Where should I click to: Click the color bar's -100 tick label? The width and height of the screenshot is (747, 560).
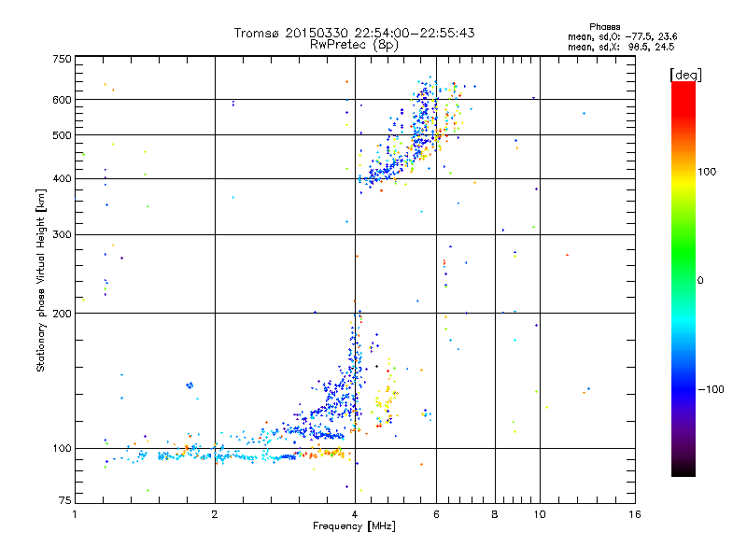click(714, 389)
